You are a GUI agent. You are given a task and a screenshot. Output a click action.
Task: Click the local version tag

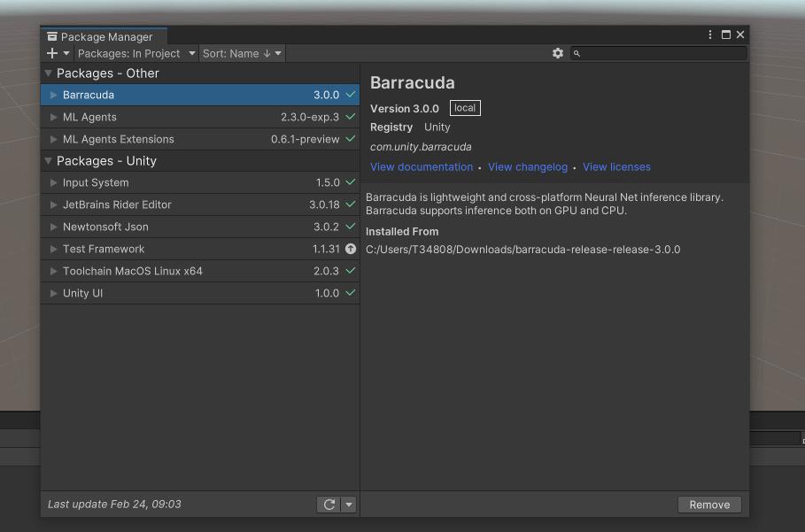point(465,108)
